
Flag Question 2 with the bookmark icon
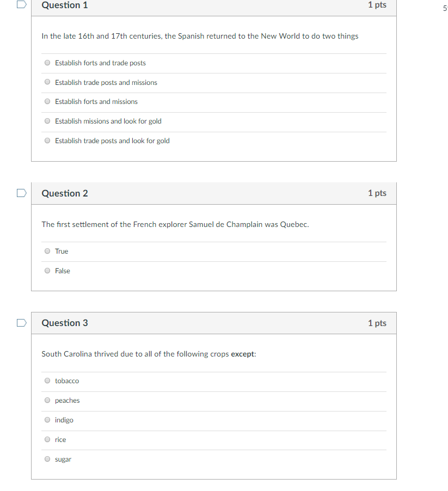coord(22,193)
